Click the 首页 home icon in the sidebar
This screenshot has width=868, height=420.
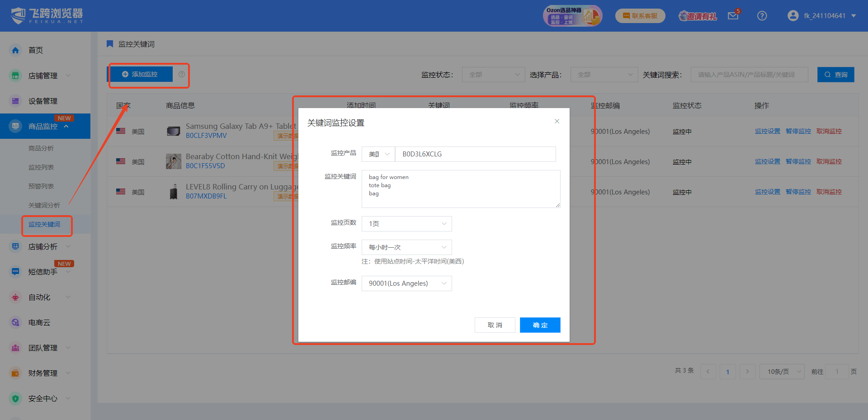(x=15, y=50)
